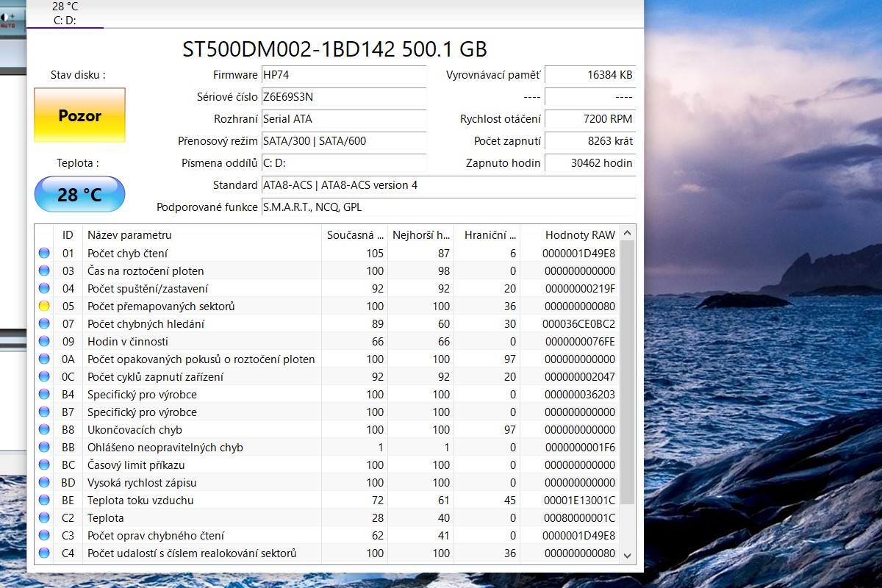The width and height of the screenshot is (882, 588).
Task: Select the Ohlášeno neopravitelných chyb row
Action: coord(165,448)
